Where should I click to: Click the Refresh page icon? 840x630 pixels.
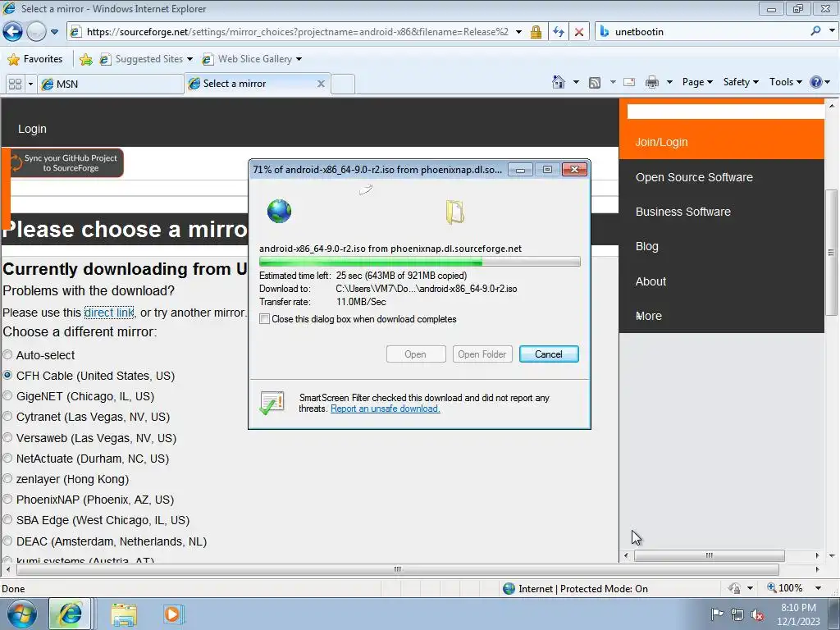click(x=558, y=32)
